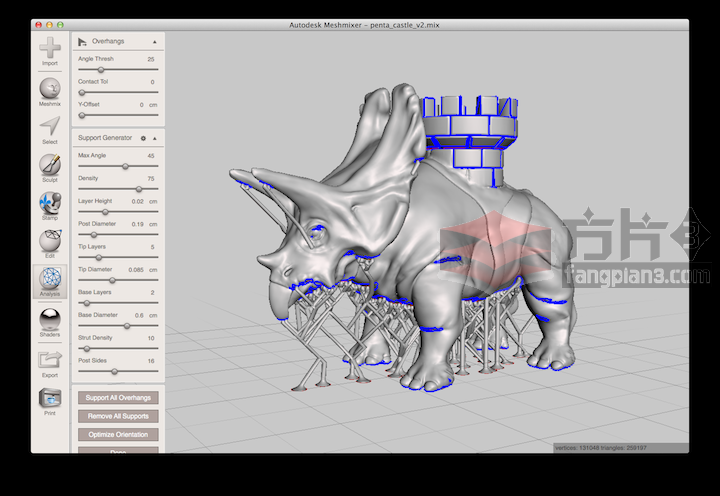Click the Post Sides value 16
Screen dimensions: 720x496
pos(151,361)
